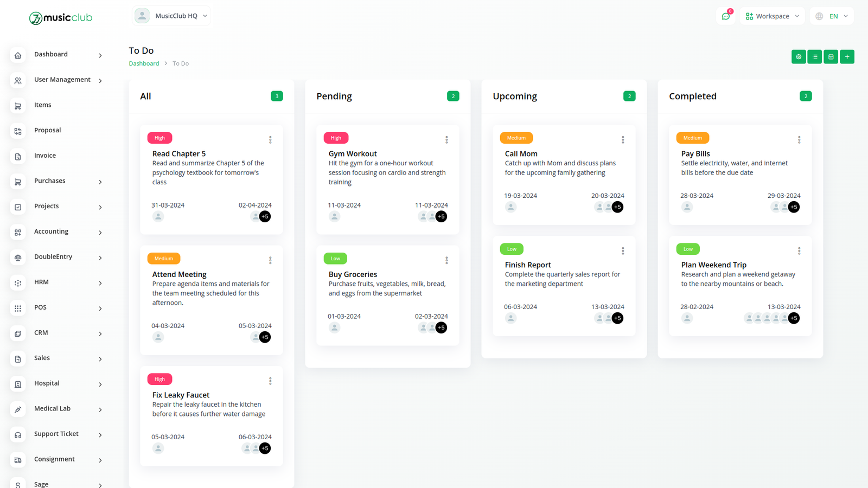Open the Workspace dropdown
868x488 pixels.
(x=773, y=16)
